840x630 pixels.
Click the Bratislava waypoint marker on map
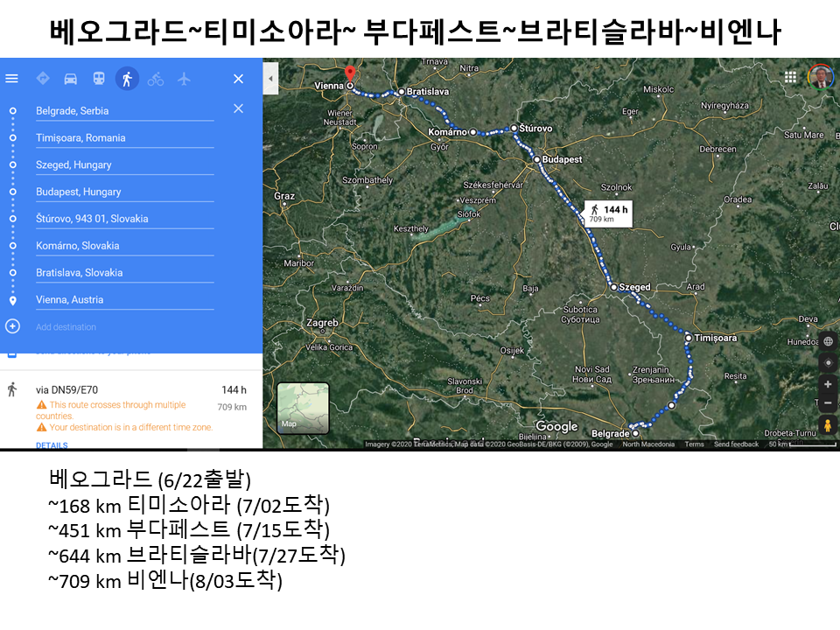402,92
